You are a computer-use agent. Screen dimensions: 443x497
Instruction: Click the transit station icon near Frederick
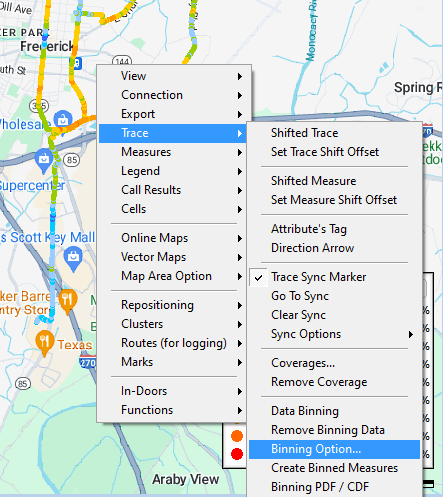77,63
